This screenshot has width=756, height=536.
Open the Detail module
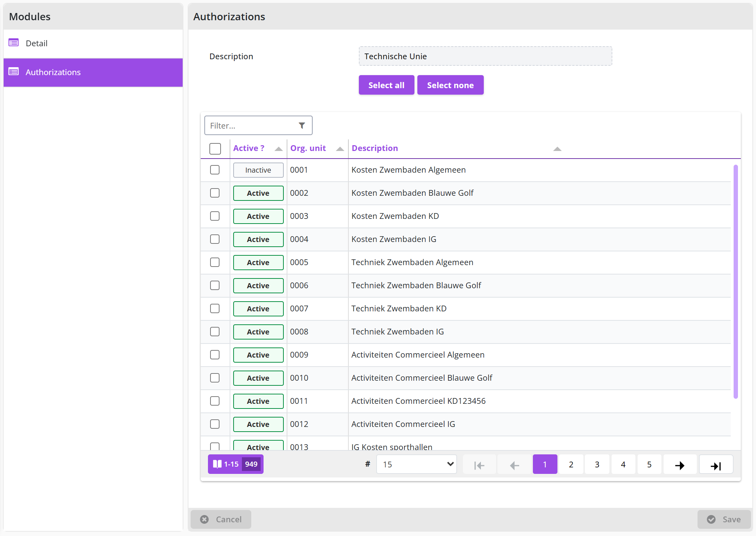(93, 43)
